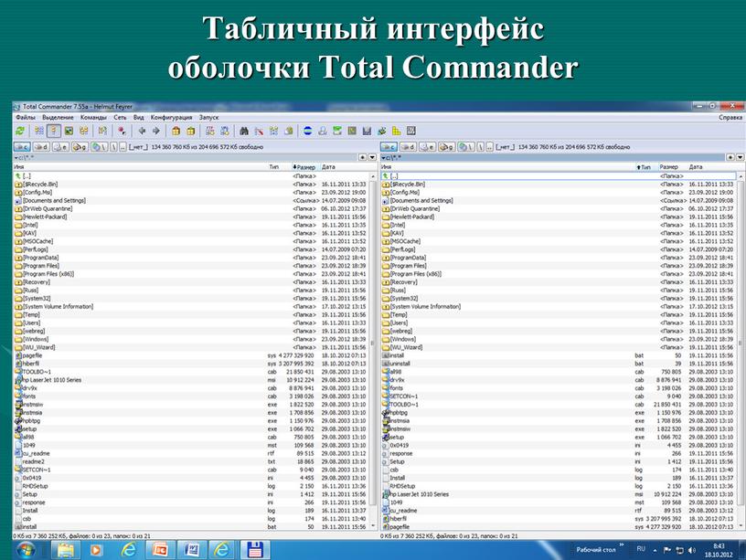Click the Unpack files box icon

coord(191,131)
